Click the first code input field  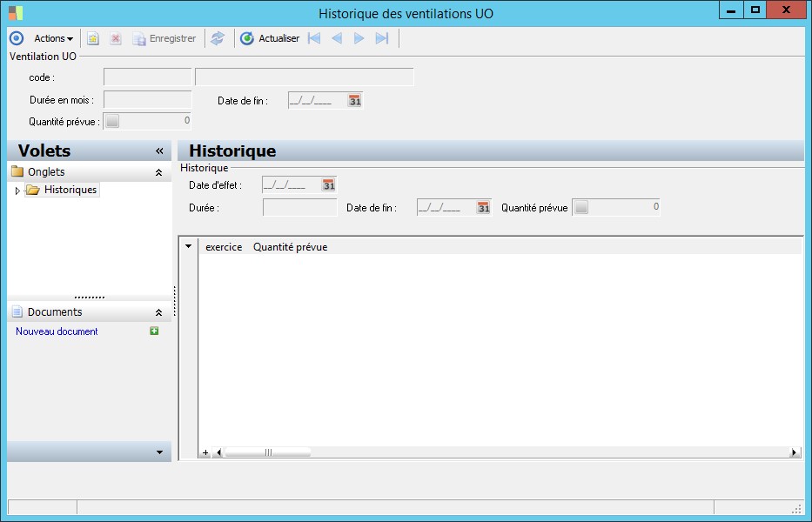[x=148, y=77]
